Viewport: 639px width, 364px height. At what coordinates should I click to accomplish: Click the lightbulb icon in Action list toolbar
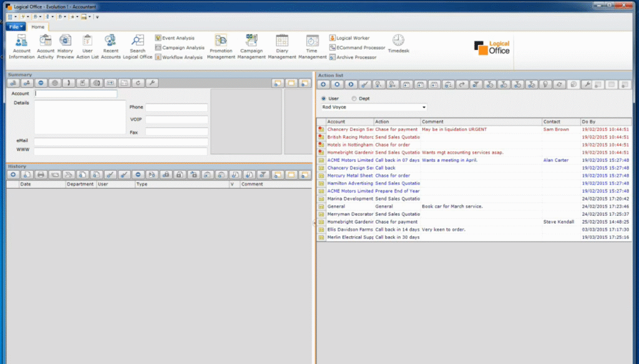tap(545, 85)
